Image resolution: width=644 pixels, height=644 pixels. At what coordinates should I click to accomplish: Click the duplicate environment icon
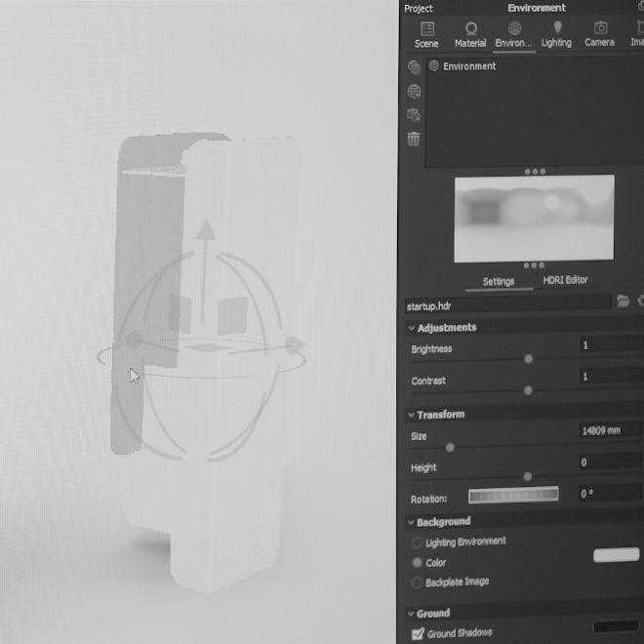click(414, 115)
